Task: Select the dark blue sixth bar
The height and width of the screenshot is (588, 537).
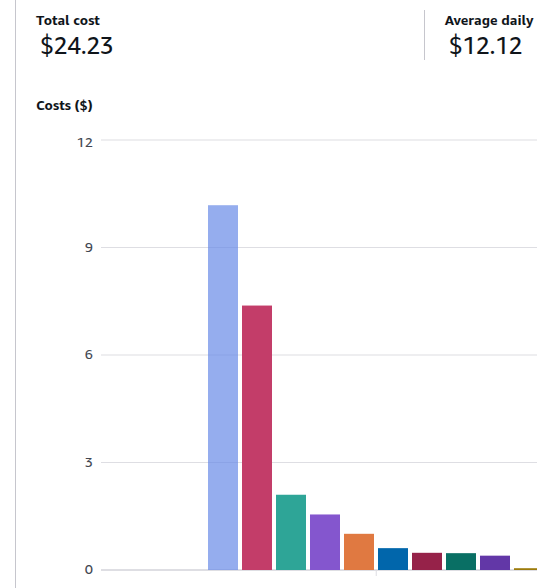Action: [x=393, y=559]
